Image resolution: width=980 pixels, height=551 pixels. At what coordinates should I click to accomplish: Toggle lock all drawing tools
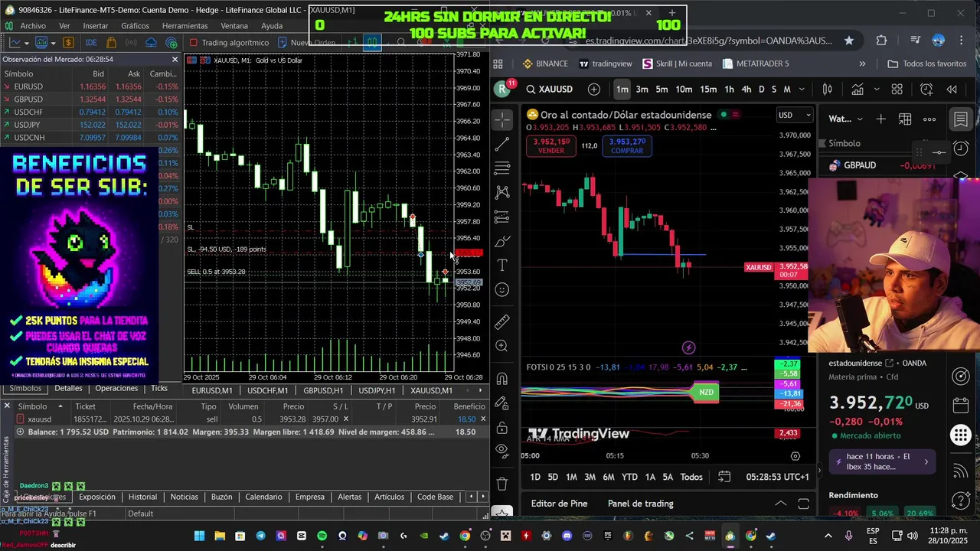tap(502, 426)
